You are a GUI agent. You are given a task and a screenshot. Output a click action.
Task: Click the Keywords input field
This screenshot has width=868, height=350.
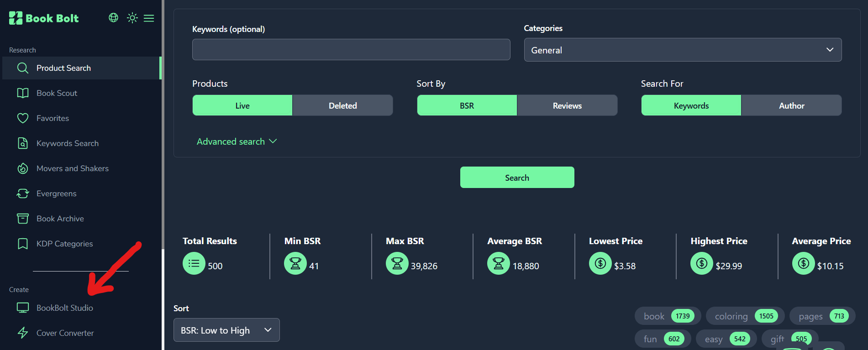click(351, 49)
